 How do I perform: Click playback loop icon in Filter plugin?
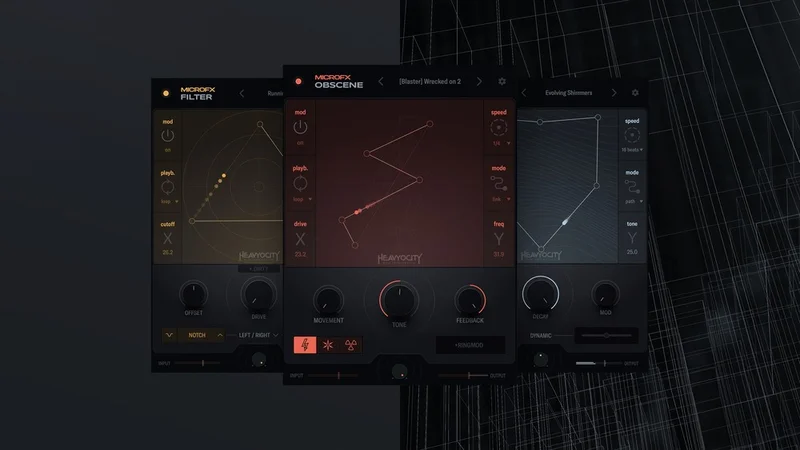(x=167, y=187)
